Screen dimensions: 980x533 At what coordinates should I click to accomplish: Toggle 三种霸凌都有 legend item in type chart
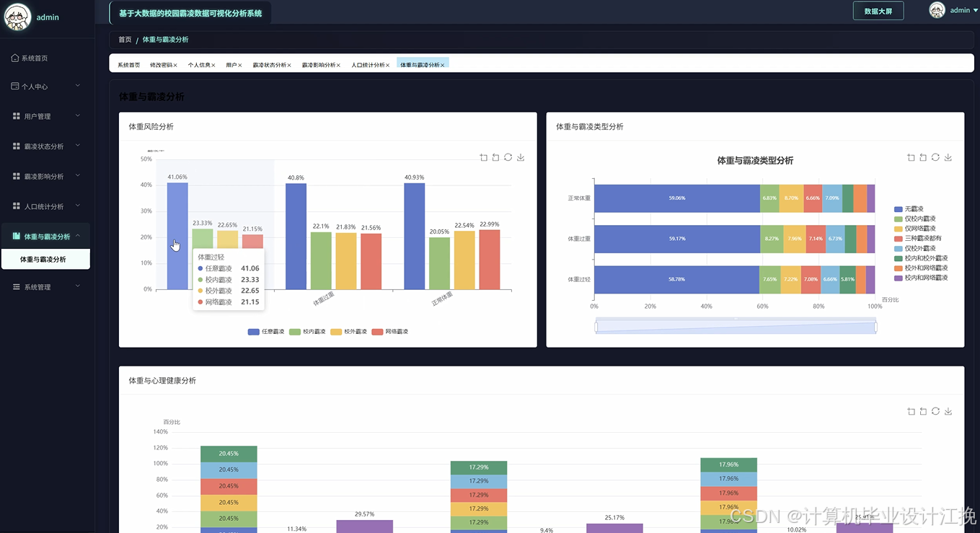[x=918, y=238]
